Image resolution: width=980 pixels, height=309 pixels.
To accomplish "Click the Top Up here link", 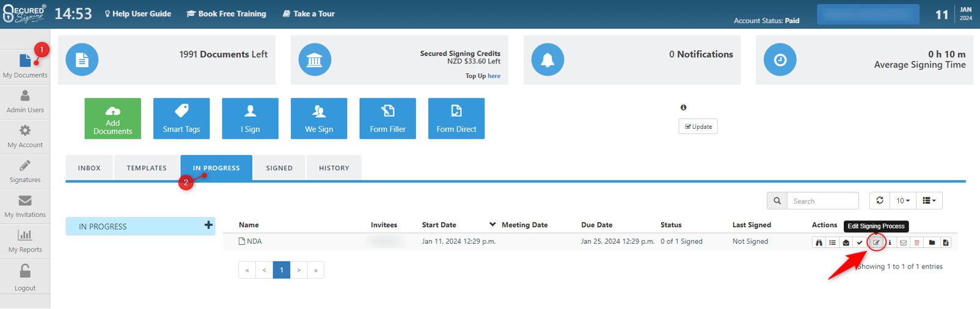I will click(x=494, y=76).
